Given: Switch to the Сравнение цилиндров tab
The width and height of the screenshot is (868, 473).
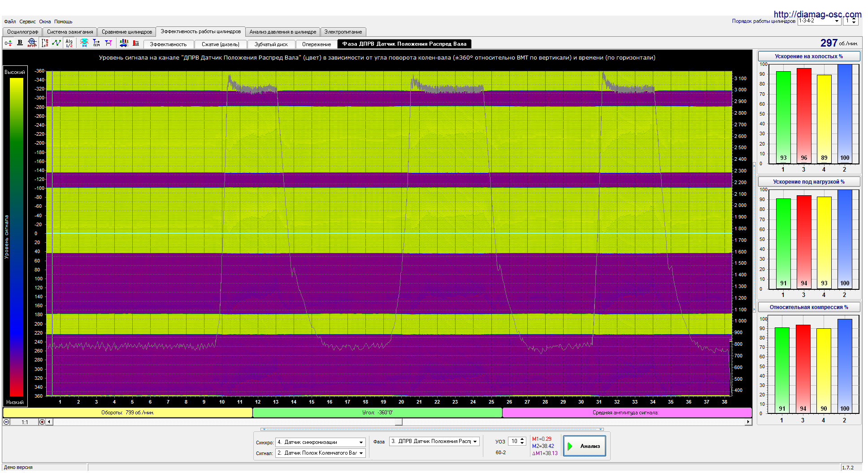Looking at the screenshot, I should tap(127, 32).
